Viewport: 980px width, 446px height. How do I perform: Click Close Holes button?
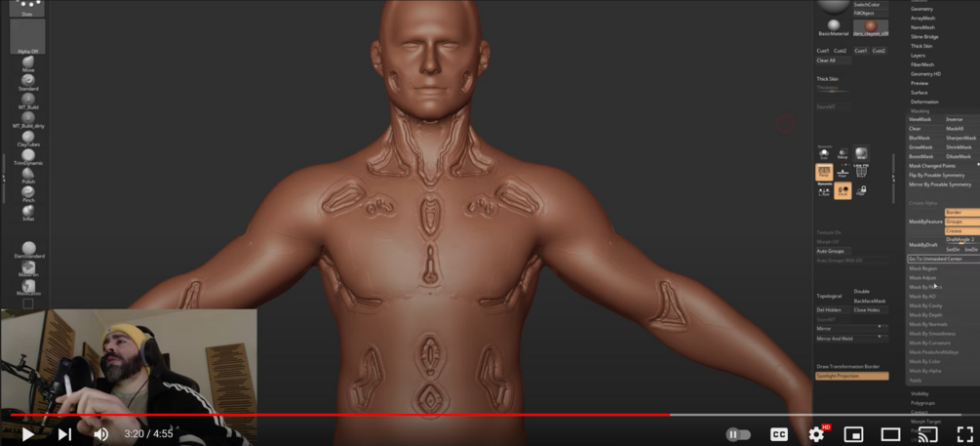[871, 309]
